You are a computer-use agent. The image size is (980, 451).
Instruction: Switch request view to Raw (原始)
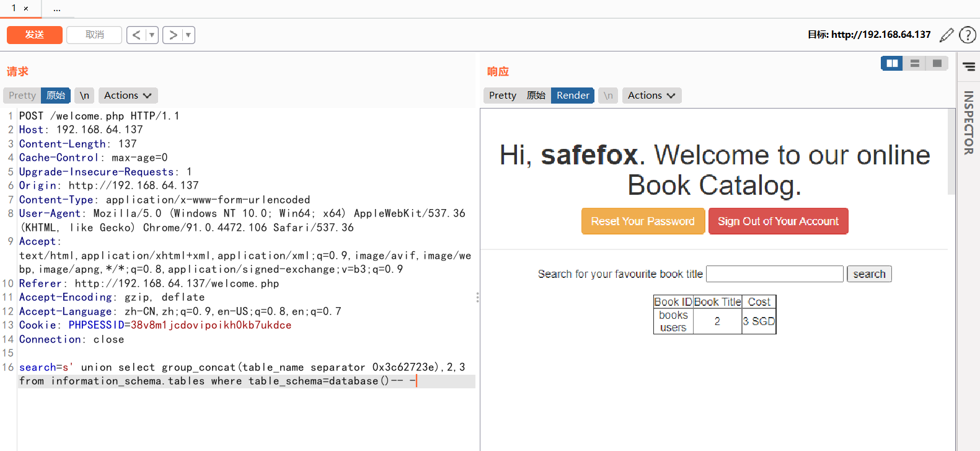tap(56, 96)
